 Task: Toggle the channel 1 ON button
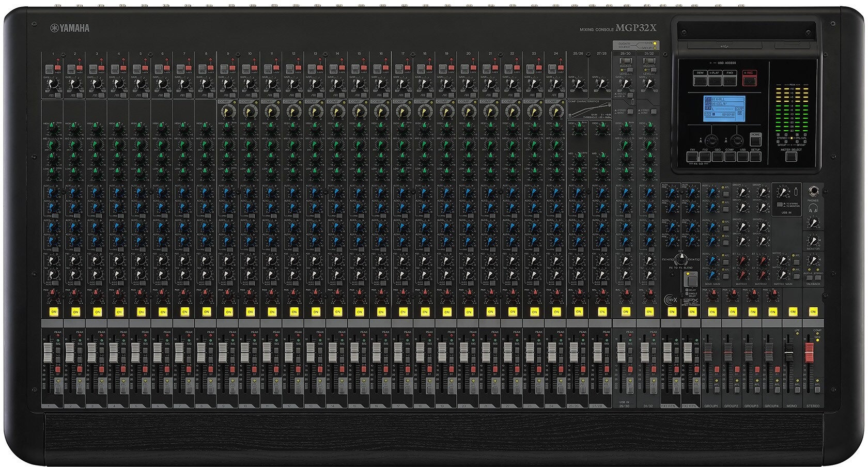pyautogui.click(x=54, y=312)
